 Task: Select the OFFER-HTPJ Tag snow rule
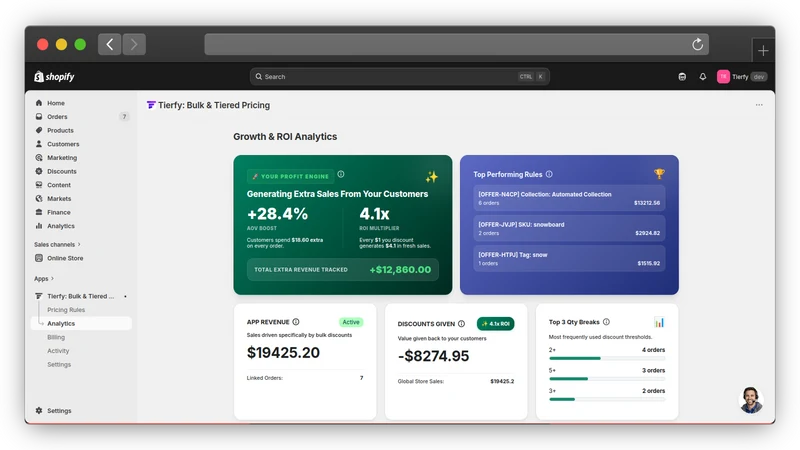point(569,259)
